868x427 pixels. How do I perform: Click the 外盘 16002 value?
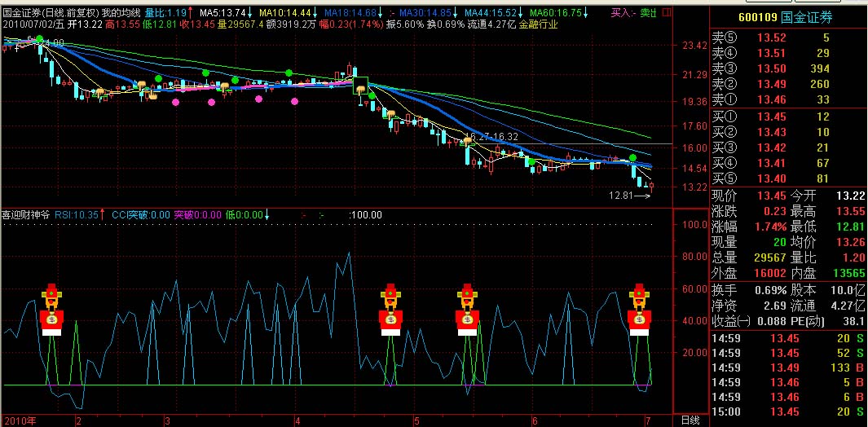[770, 273]
